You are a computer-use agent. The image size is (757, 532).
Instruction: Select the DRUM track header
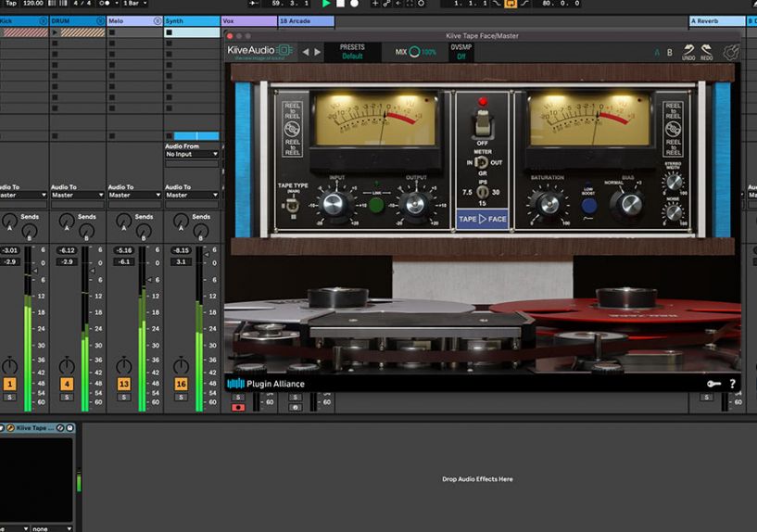point(77,21)
